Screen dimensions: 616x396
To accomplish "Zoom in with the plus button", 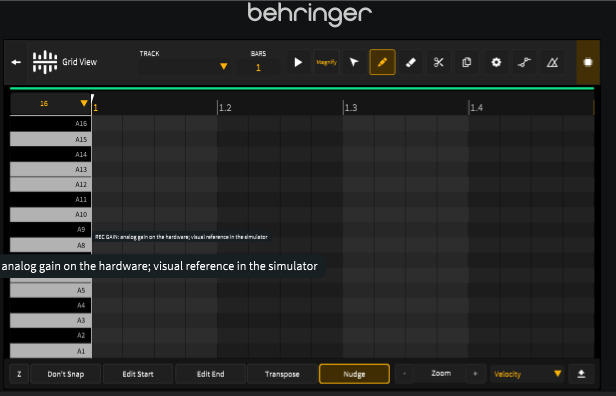I will point(475,374).
